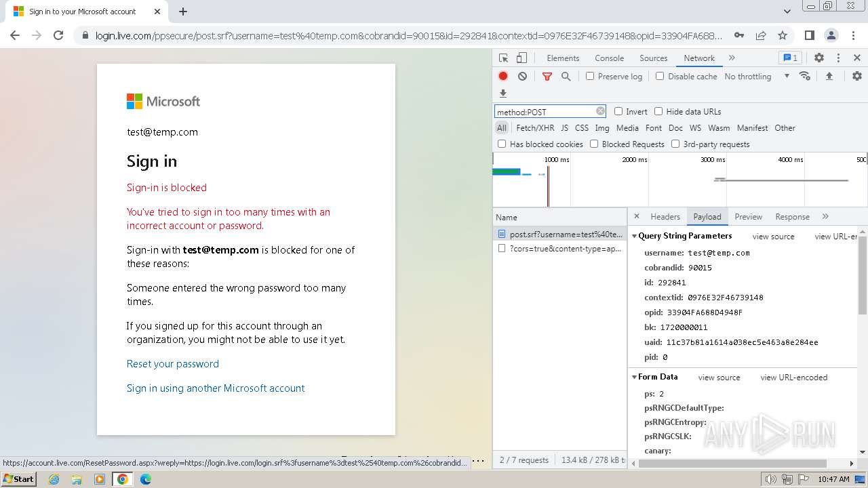Switch to the Console panel
Viewport: 868px width, 488px height.
(609, 58)
